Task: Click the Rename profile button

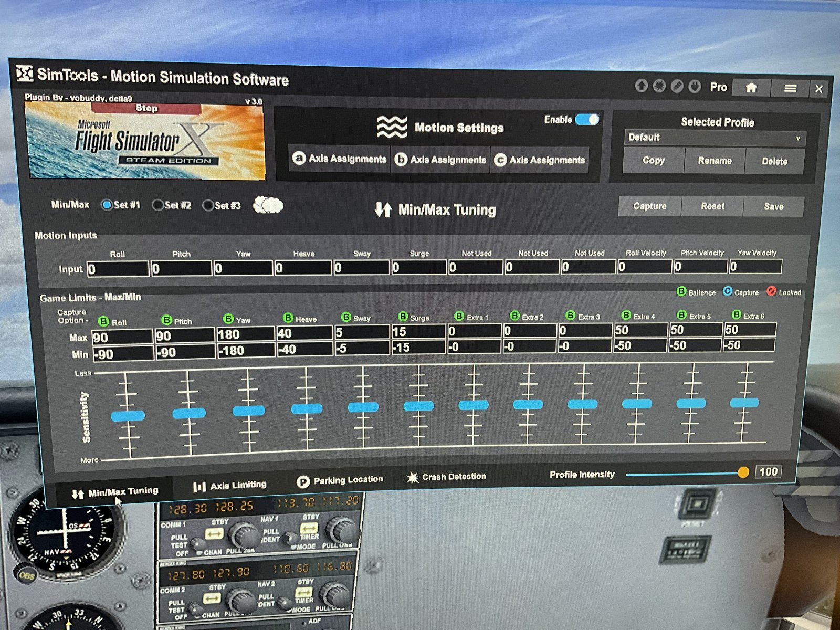Action: pyautogui.click(x=715, y=161)
